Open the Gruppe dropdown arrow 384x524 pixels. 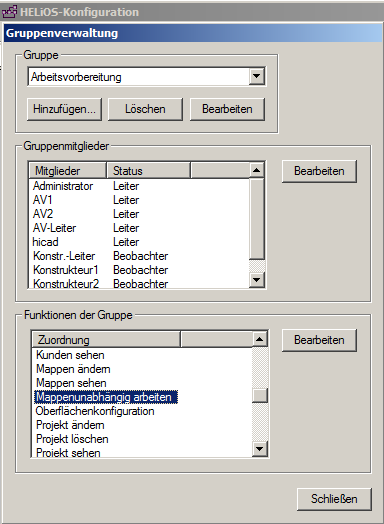click(x=256, y=77)
